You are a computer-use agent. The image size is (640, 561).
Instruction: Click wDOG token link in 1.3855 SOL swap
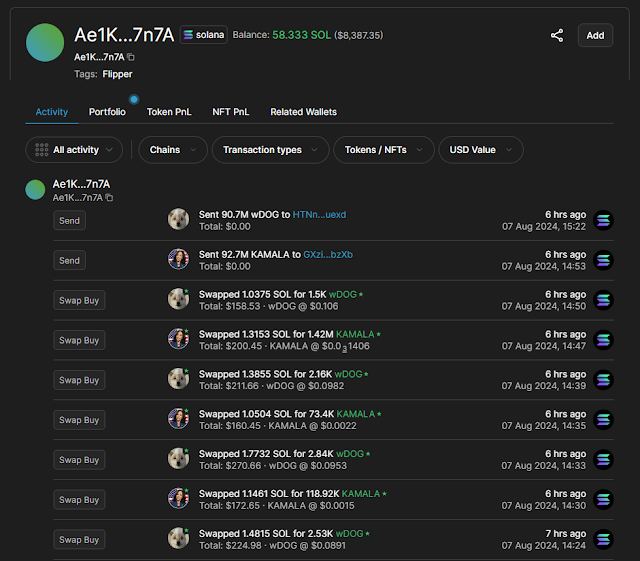pyautogui.click(x=349, y=374)
